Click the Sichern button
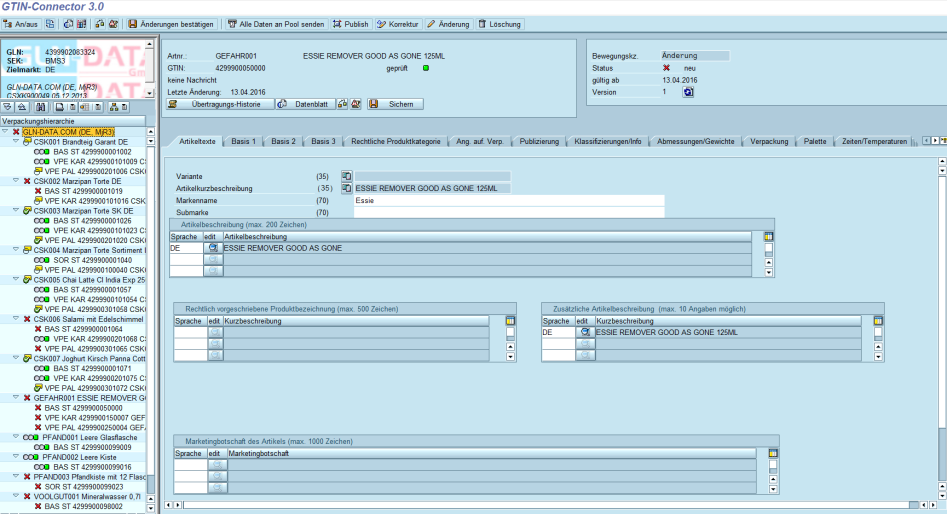 395,104
